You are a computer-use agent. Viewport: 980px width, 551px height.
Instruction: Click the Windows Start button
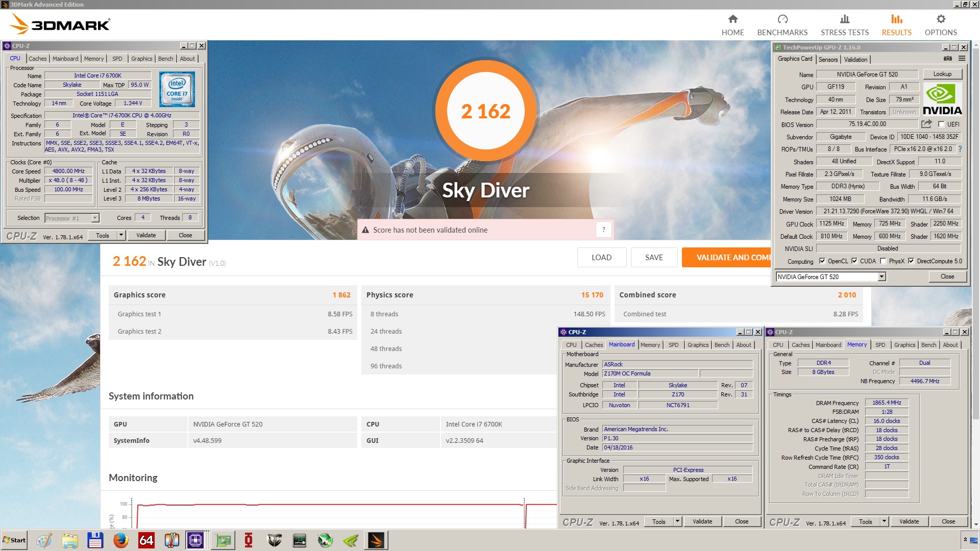pyautogui.click(x=14, y=540)
